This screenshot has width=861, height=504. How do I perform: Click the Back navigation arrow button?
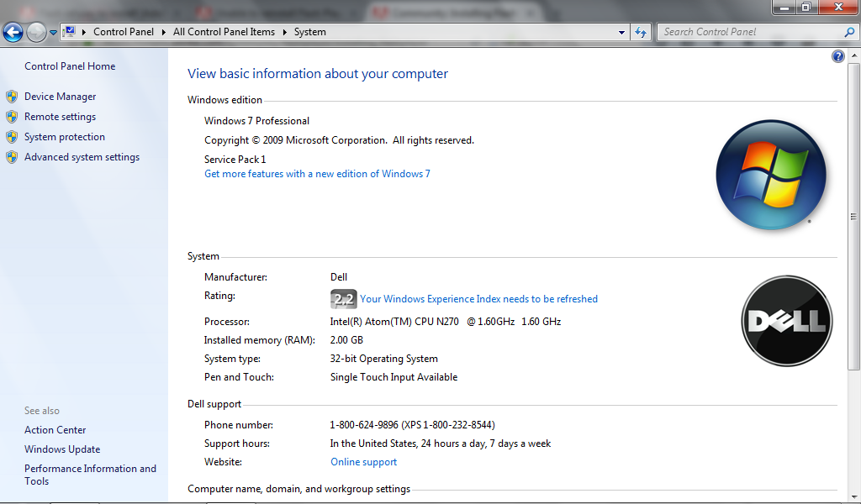click(x=13, y=33)
